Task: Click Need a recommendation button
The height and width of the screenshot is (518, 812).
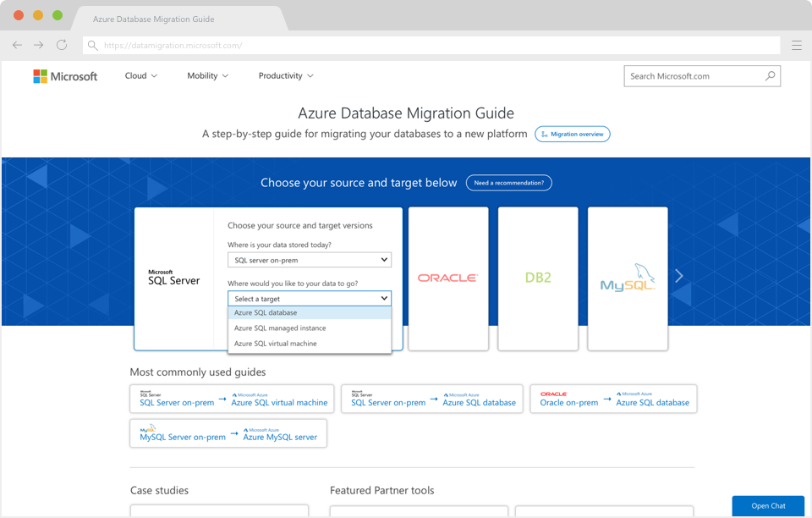Action: coord(509,183)
